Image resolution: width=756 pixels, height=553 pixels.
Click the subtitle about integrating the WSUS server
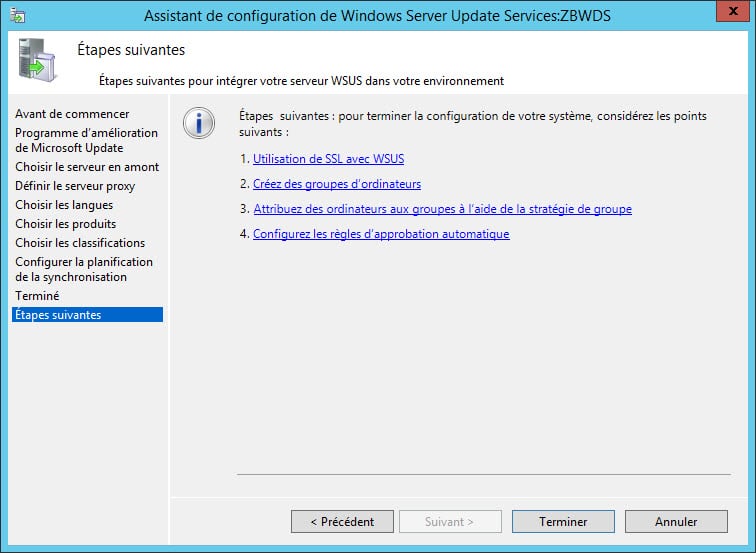[x=301, y=81]
